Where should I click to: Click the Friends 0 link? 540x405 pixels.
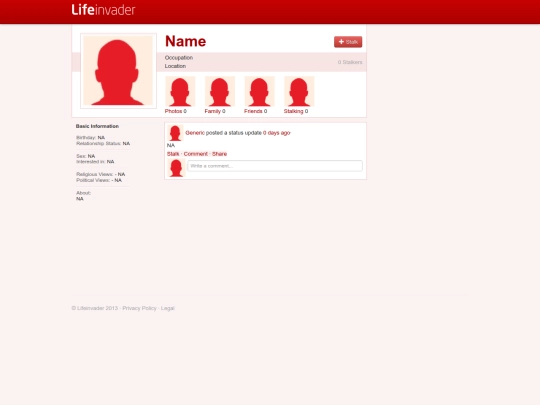pyautogui.click(x=256, y=111)
